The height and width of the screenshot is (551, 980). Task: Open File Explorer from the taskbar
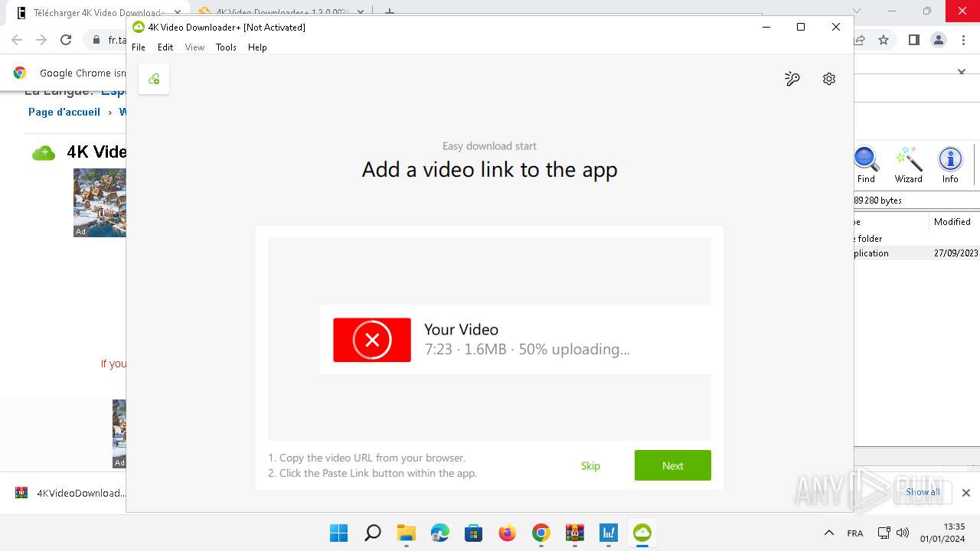pos(406,533)
